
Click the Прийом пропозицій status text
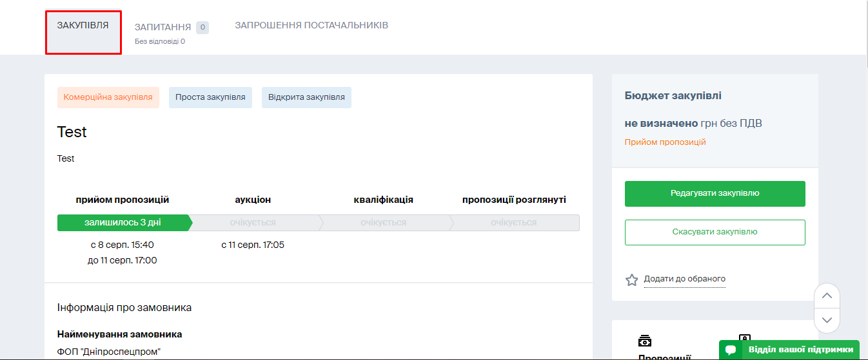(x=665, y=142)
